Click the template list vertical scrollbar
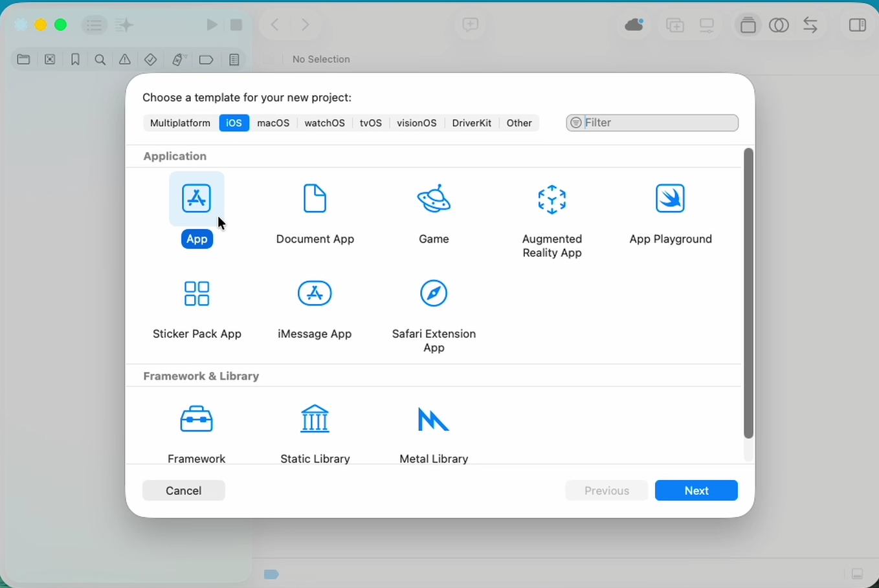The height and width of the screenshot is (588, 879). [x=748, y=293]
